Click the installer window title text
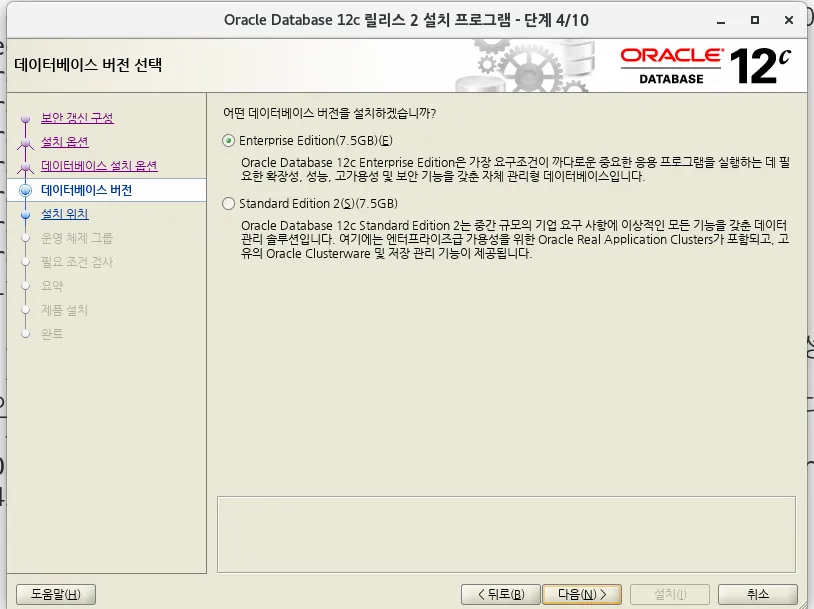The image size is (814, 609). 406,20
